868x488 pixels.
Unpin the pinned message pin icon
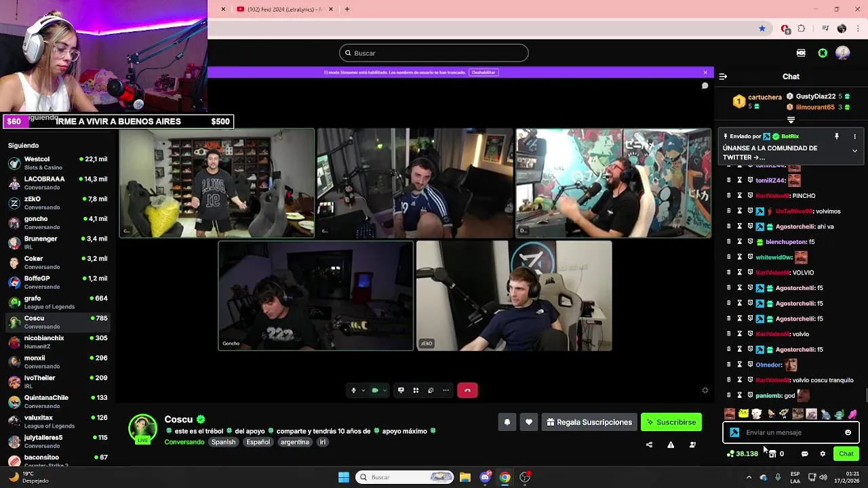(837, 136)
